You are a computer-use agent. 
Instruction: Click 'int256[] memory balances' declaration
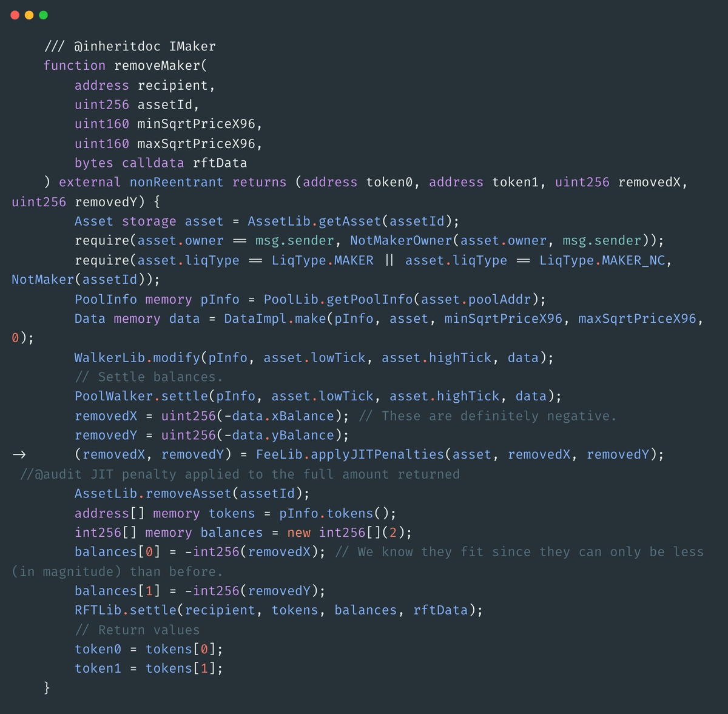pyautogui.click(x=169, y=533)
